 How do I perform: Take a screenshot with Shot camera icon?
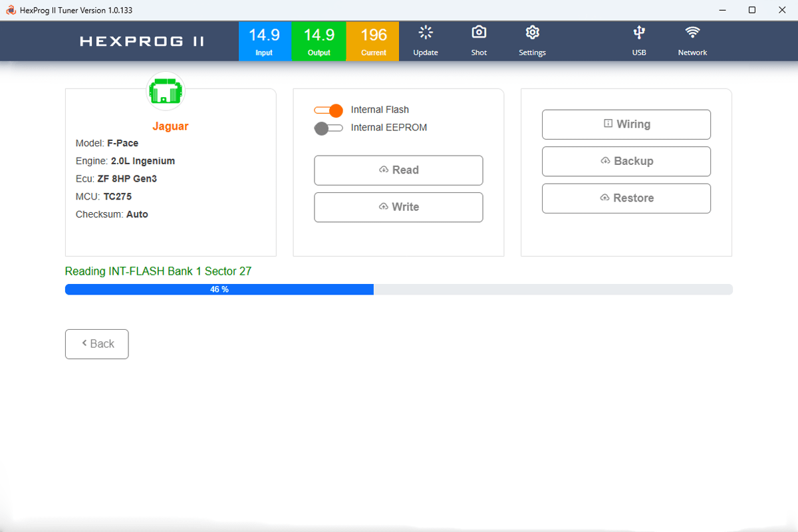tap(479, 33)
